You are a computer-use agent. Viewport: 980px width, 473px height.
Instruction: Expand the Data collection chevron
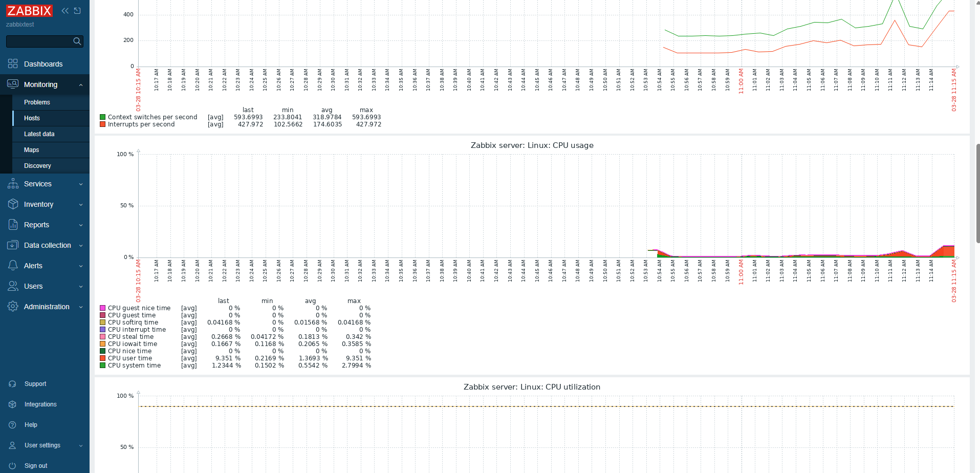pyautogui.click(x=81, y=246)
